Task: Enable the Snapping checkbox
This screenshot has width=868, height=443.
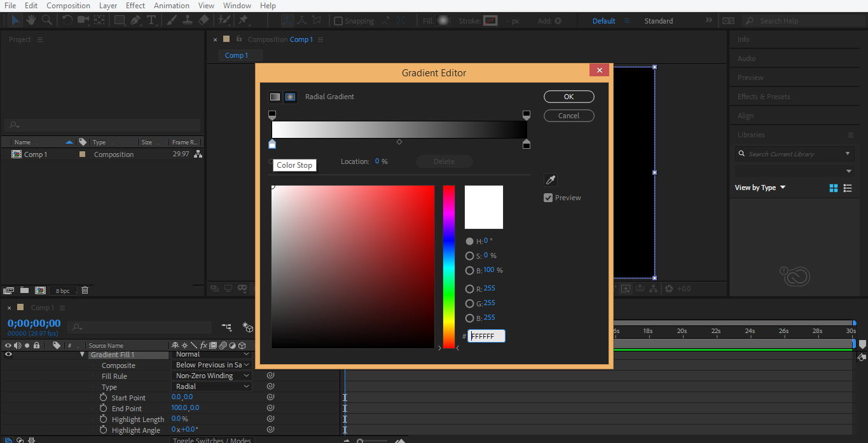Action: [x=338, y=21]
